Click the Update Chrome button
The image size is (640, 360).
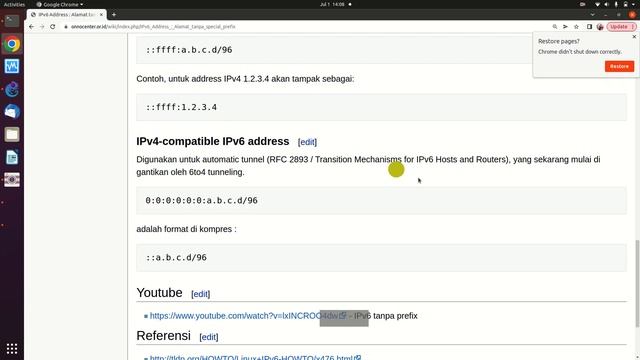click(x=621, y=27)
